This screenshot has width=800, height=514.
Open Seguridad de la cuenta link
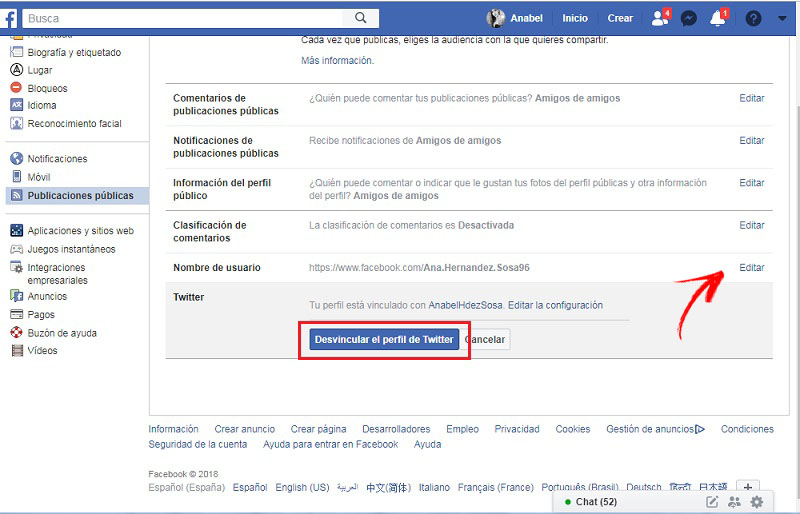tap(197, 444)
